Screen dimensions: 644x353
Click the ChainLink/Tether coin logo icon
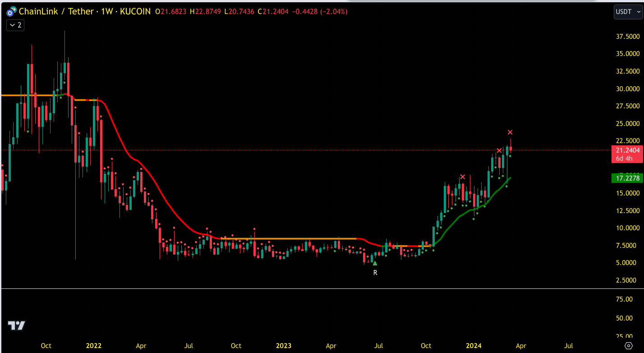(11, 12)
